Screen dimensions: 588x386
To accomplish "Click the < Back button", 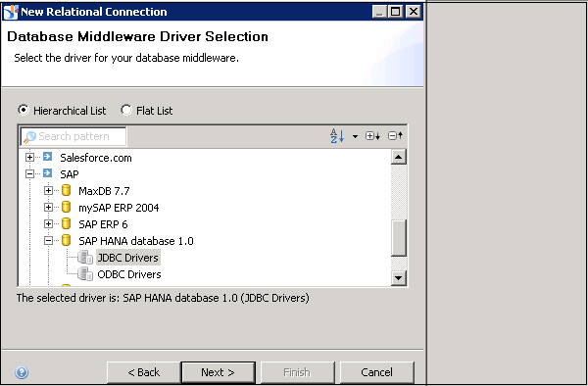I will [144, 372].
